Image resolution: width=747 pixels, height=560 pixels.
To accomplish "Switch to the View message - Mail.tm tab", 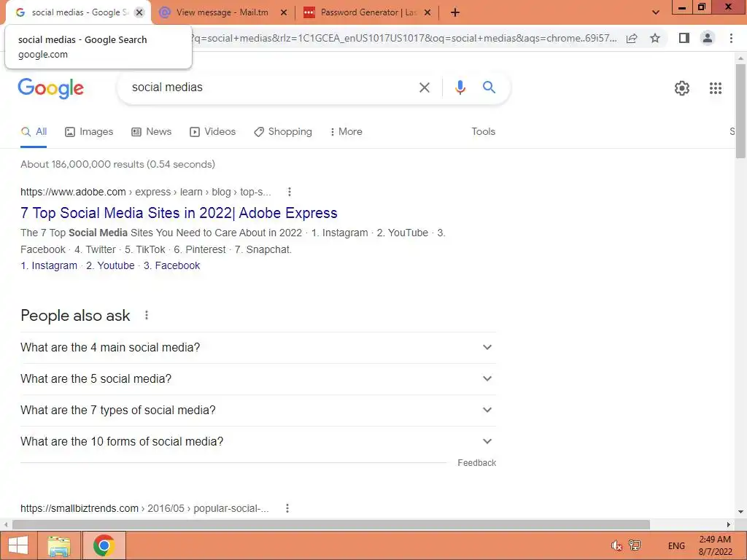I will point(222,12).
